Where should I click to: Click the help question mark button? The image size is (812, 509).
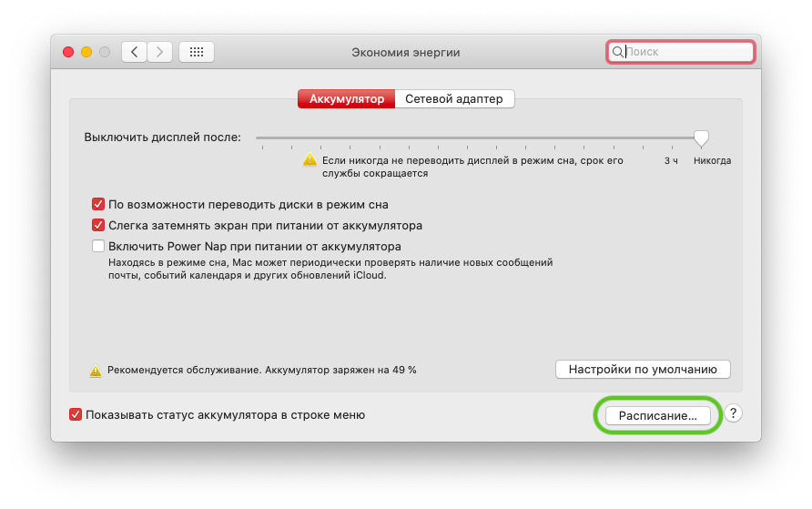(x=734, y=413)
